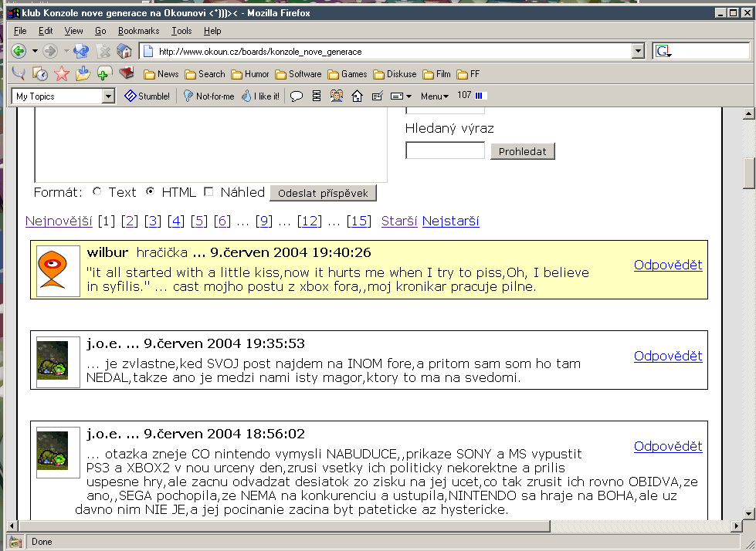Click the Odeslat příspěvek submit button

click(x=323, y=193)
